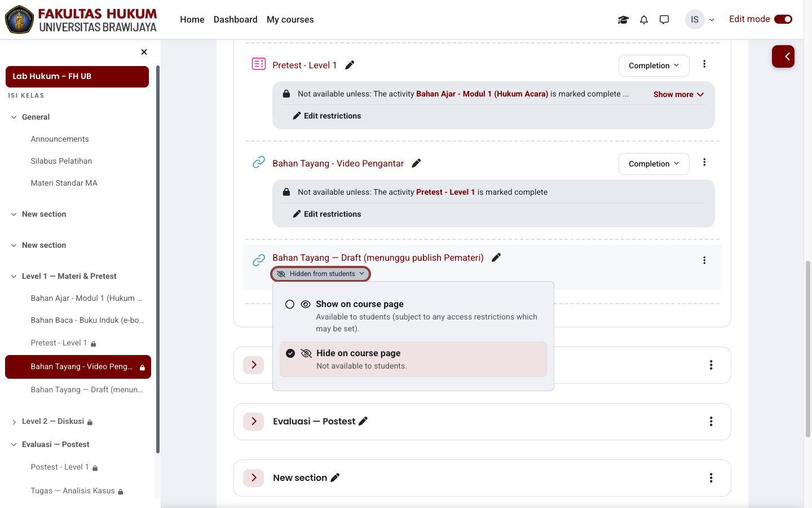
Task: Click sidebar course index scrollbar
Action: tap(158, 260)
